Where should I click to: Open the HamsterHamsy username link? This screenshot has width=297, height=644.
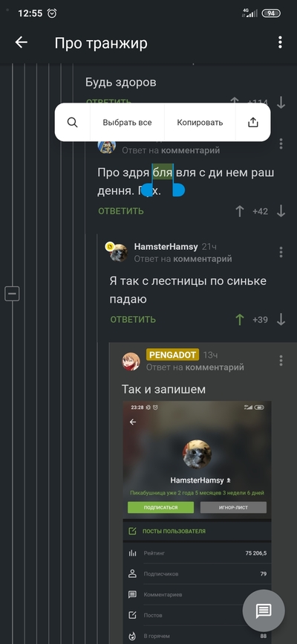click(x=166, y=247)
